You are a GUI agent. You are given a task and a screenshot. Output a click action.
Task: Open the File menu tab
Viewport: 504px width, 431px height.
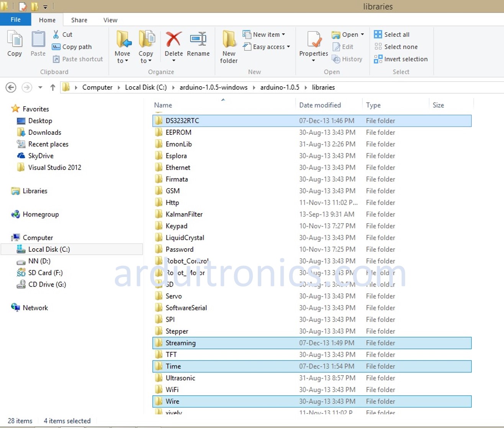(16, 20)
